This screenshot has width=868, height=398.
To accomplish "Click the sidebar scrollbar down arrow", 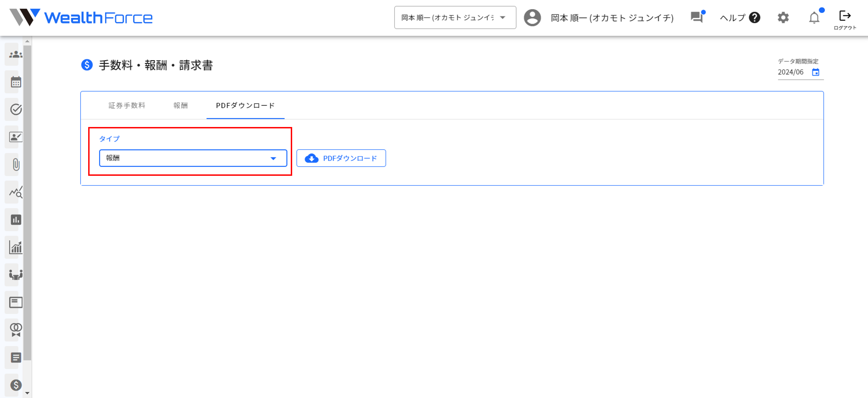I will coord(27,393).
